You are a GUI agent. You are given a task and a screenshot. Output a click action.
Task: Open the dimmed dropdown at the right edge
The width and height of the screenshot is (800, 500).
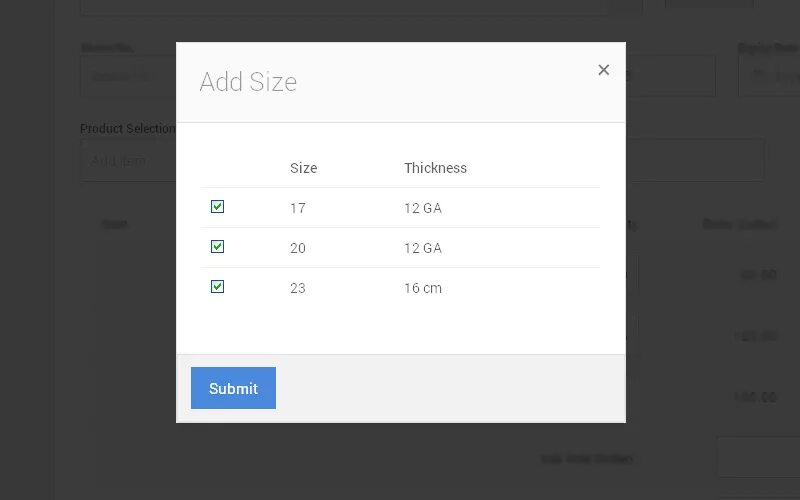(768, 76)
